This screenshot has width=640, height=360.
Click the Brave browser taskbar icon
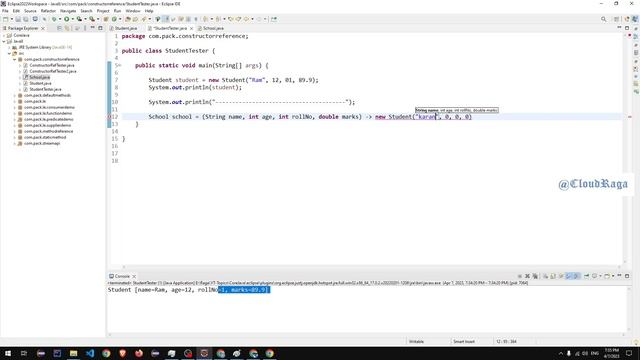(x=122, y=353)
